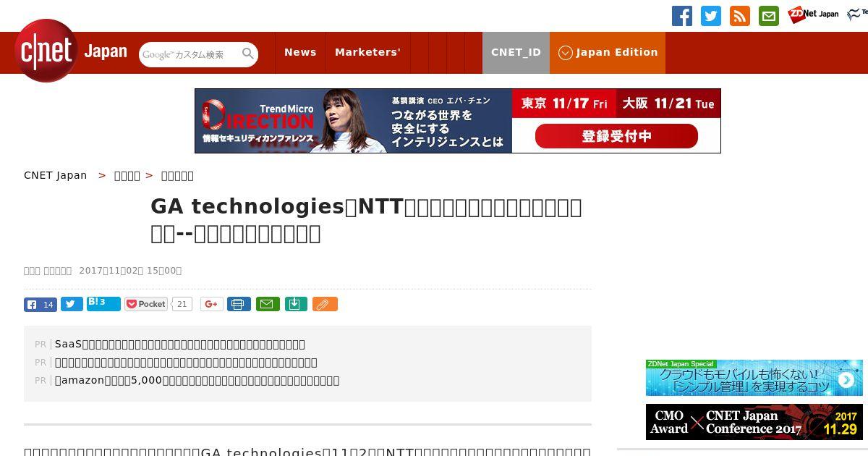868x456 pixels.
Task: Click the article date 2017 11 02 15:00
Action: pos(130,271)
